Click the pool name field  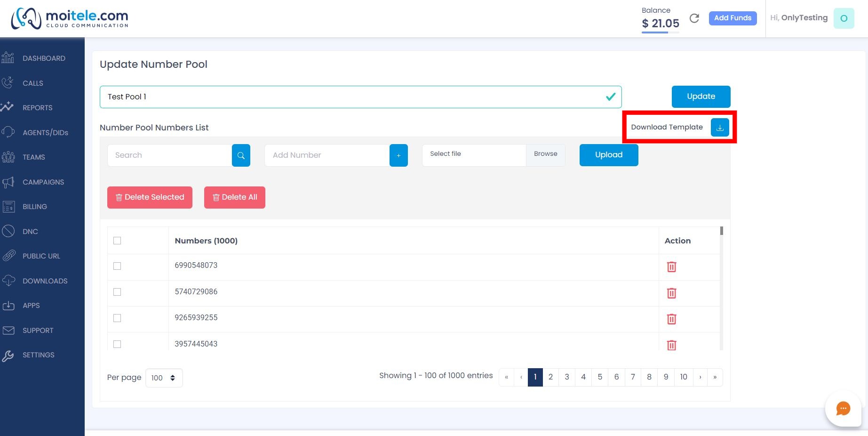point(361,97)
